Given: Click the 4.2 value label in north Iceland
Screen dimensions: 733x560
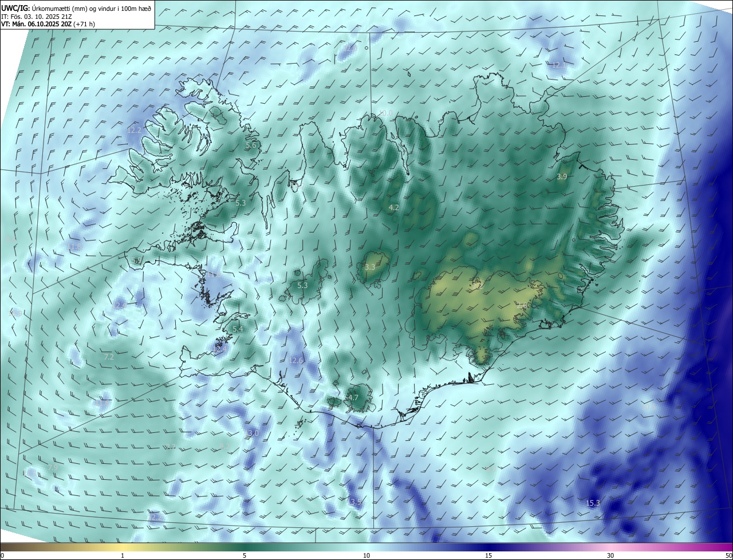Looking at the screenshot, I should [x=393, y=207].
